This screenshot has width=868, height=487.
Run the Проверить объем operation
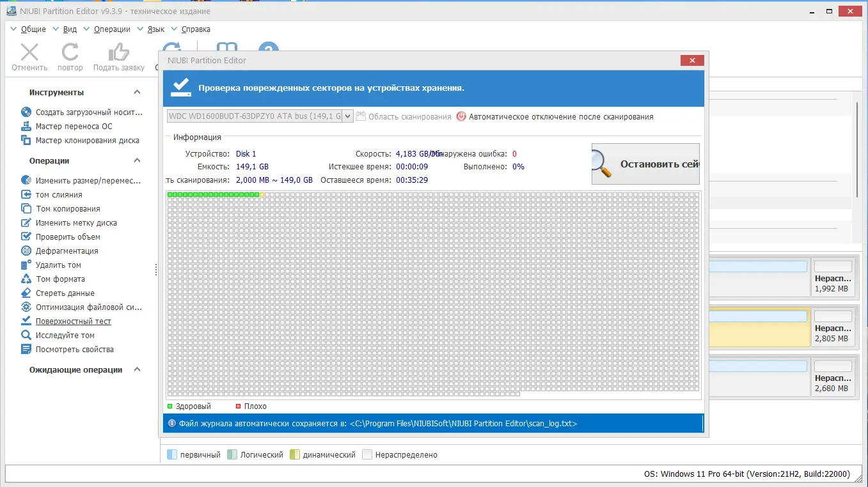(x=60, y=236)
